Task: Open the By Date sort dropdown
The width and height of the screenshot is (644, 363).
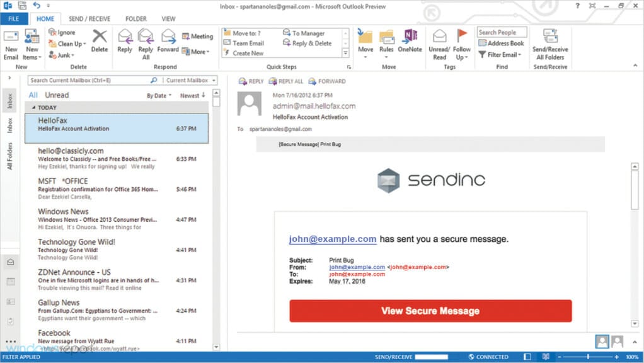Action: point(159,96)
